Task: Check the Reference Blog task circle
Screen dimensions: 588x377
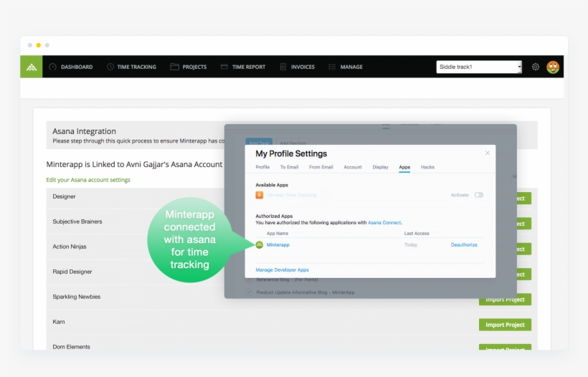Action: click(x=249, y=280)
